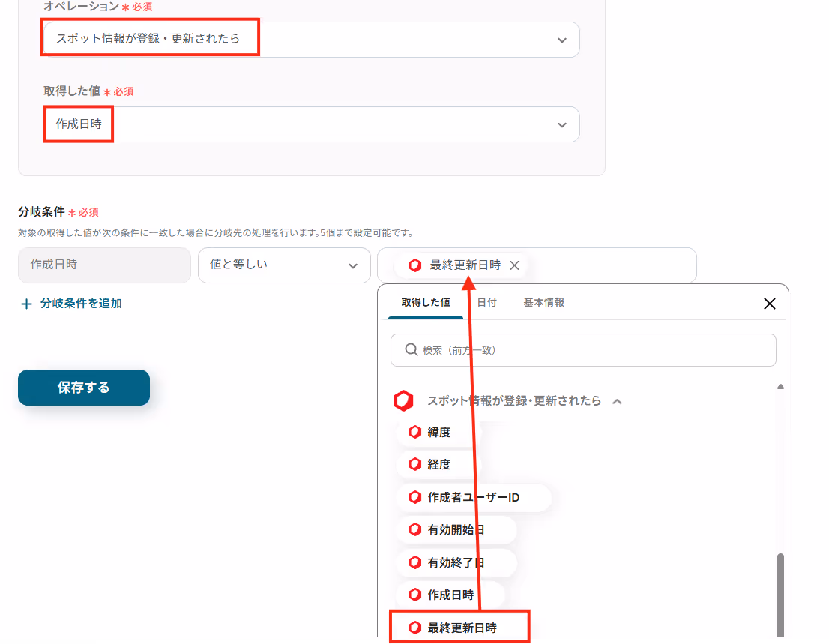This screenshot has height=644, width=829.
Task: Open the 値と等しい condition dropdown
Action: [284, 265]
